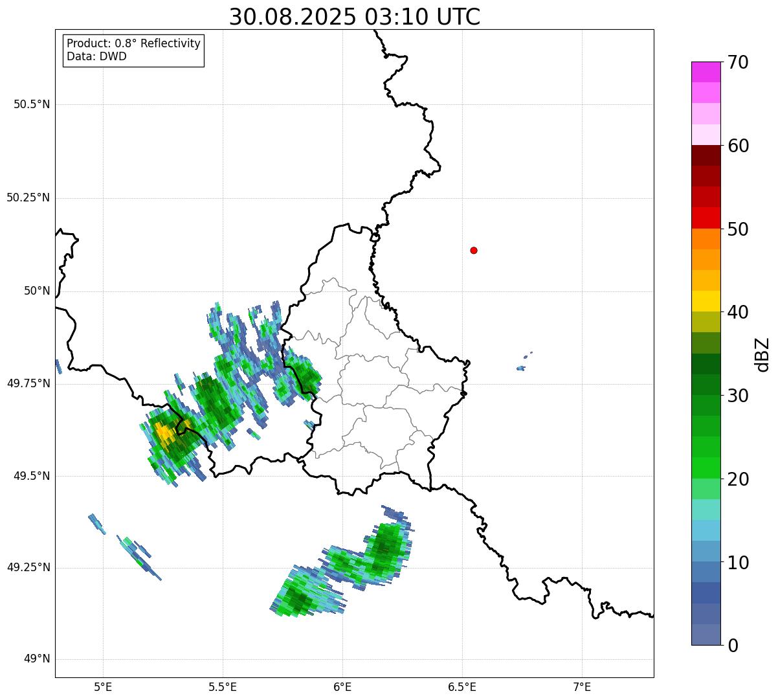
Task: Click the "Data: DWD" text
Action: click(x=96, y=56)
